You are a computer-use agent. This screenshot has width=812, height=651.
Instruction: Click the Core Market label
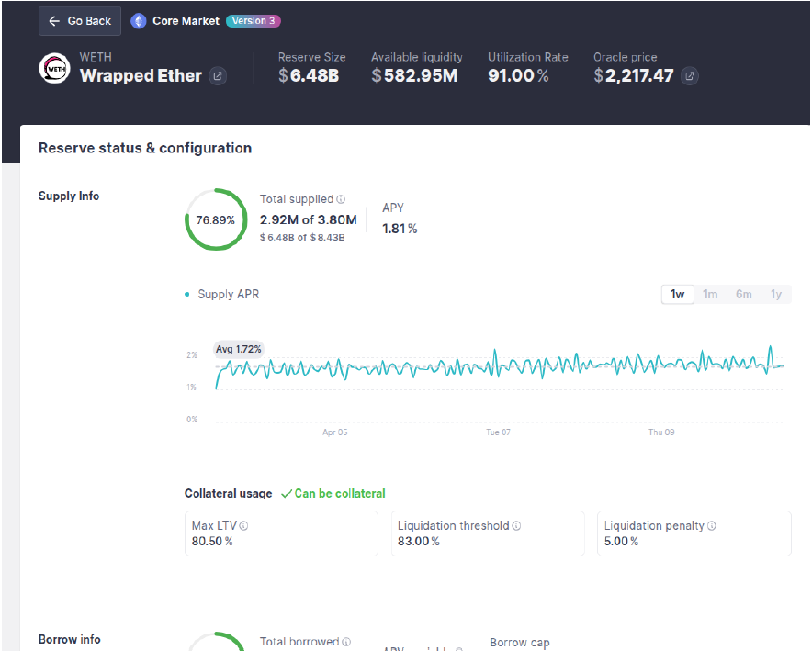(186, 21)
